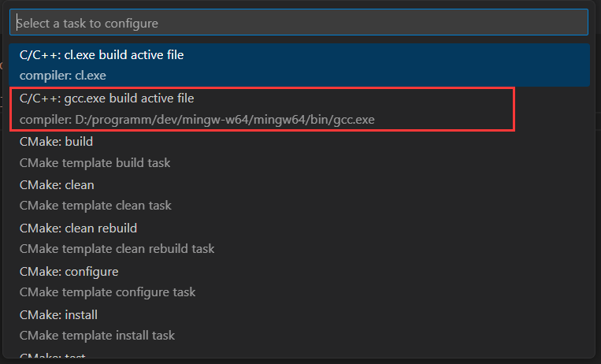Viewport: 601px width, 364px height.
Task: Click "CMake template install task" description
Action: 97,336
